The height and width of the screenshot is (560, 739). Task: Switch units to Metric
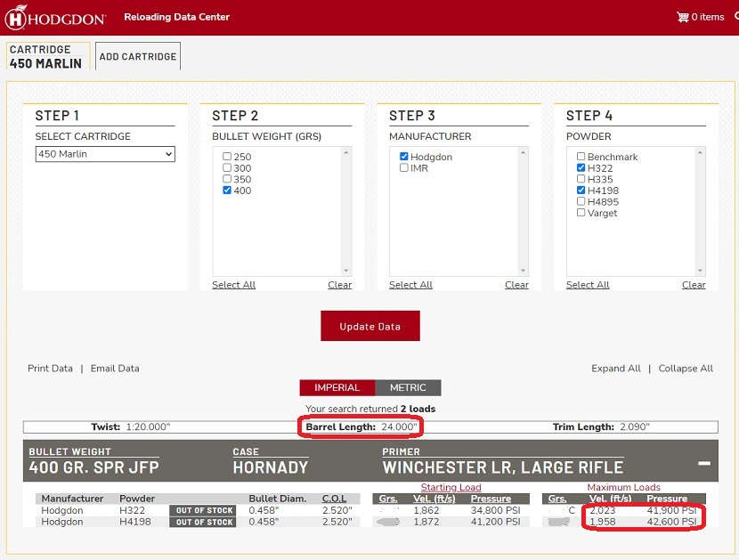pos(408,387)
